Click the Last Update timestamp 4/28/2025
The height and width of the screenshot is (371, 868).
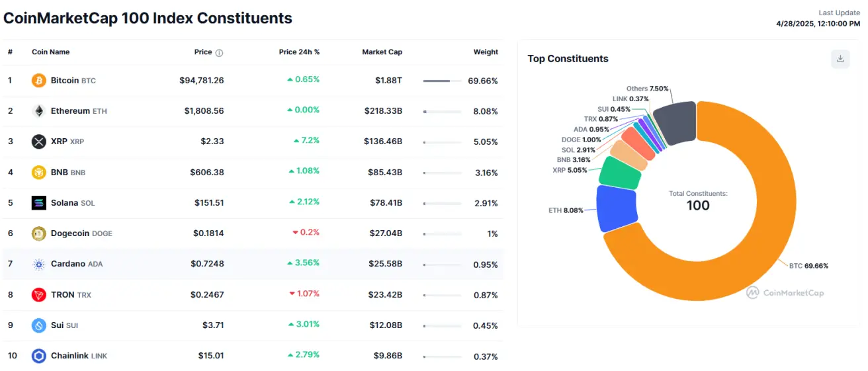pyautogui.click(x=818, y=23)
